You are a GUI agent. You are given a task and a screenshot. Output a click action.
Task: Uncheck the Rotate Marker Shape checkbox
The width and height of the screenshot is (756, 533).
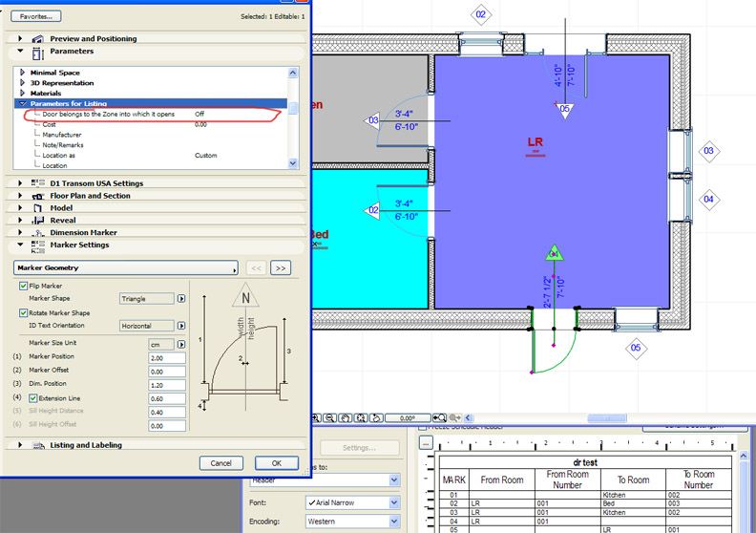coord(23,313)
